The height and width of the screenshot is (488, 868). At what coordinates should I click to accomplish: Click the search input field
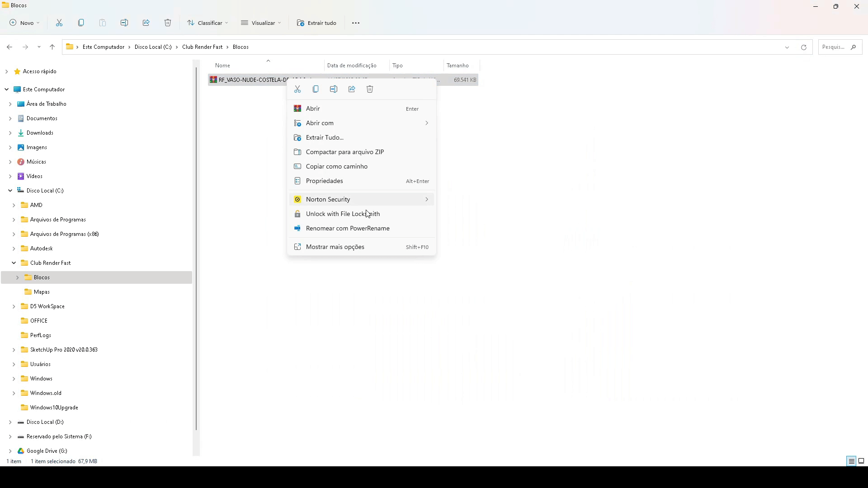834,47
